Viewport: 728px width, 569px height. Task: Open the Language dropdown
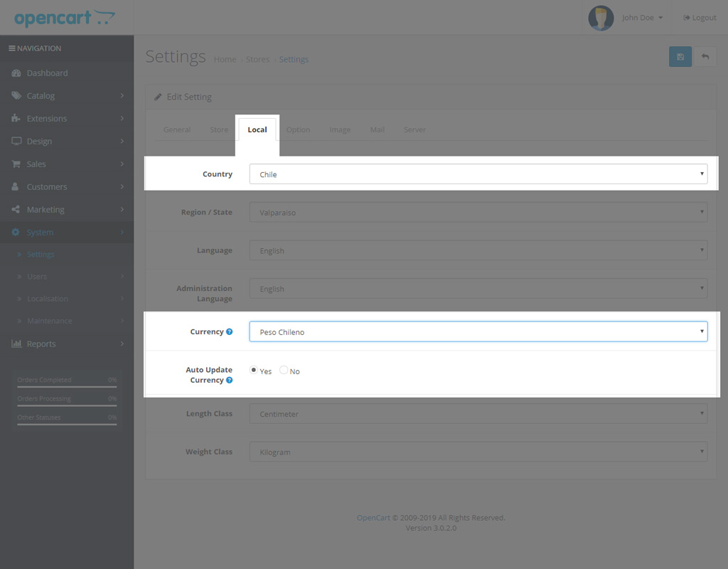478,250
